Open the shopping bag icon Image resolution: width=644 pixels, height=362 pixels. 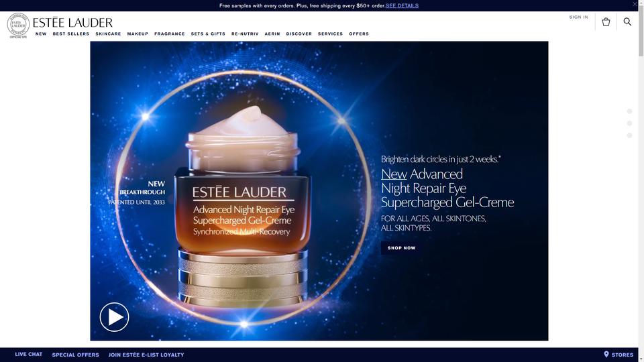(x=606, y=21)
